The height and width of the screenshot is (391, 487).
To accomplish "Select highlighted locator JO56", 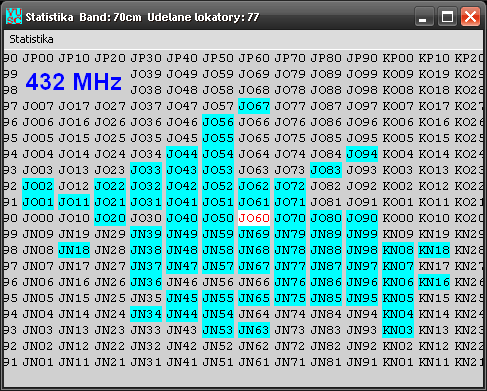I will pyautogui.click(x=218, y=122).
